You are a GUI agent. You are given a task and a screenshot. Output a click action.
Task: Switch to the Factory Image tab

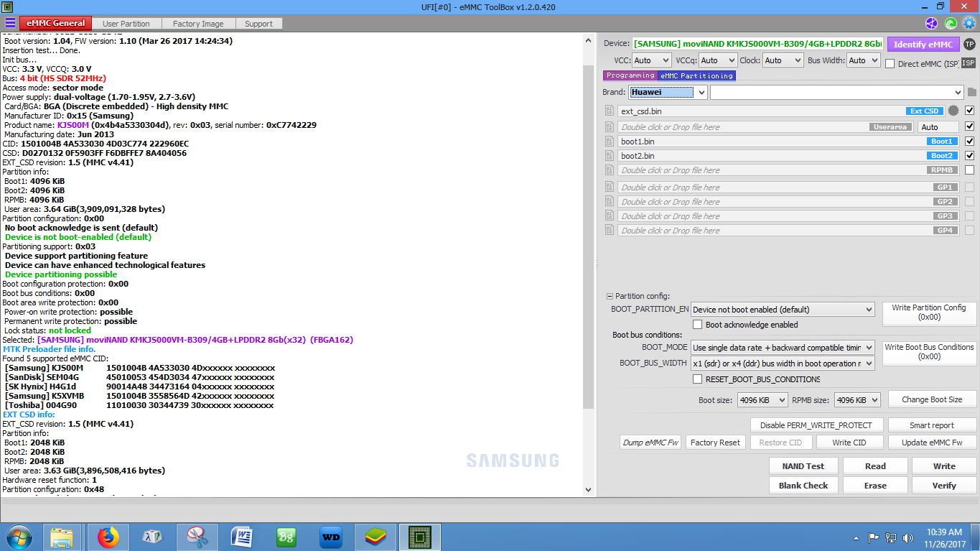198,24
